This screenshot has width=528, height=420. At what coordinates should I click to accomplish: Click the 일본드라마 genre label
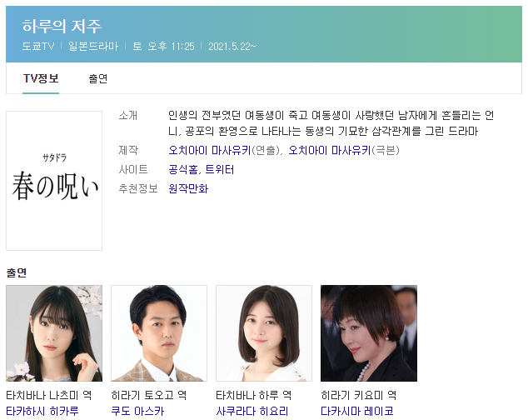(93, 46)
